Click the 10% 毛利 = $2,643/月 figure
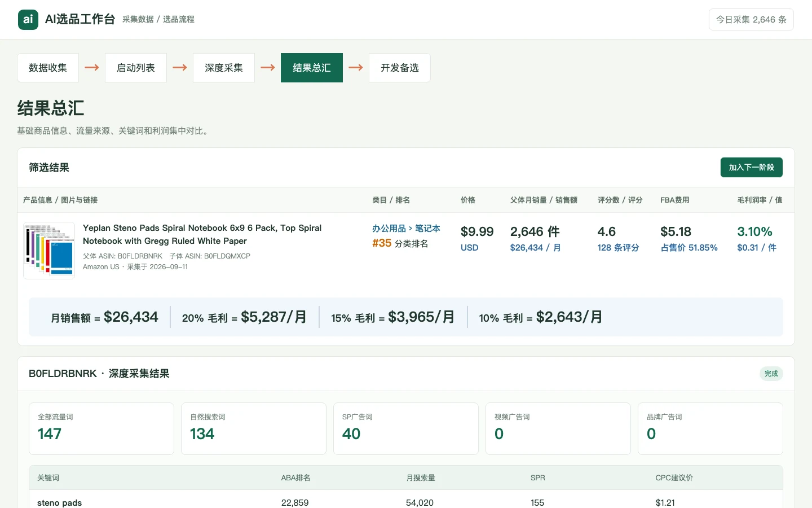Viewport: 812px width, 508px height. (x=541, y=317)
